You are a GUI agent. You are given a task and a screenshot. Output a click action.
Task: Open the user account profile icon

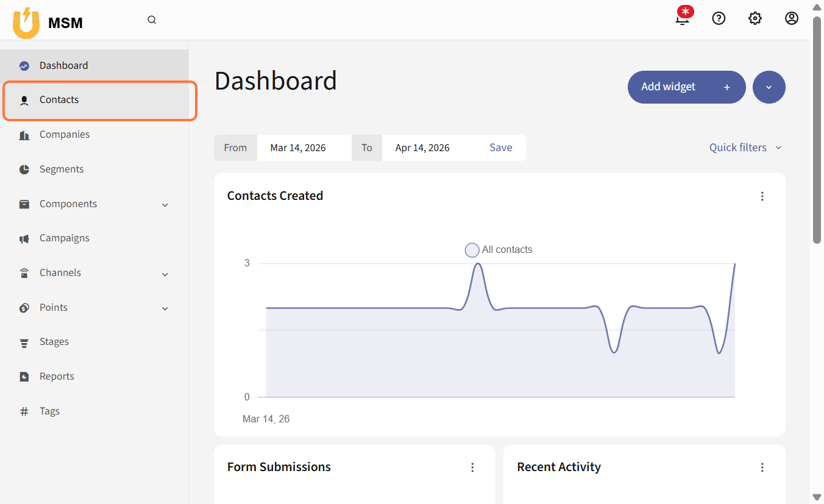pyautogui.click(x=791, y=19)
